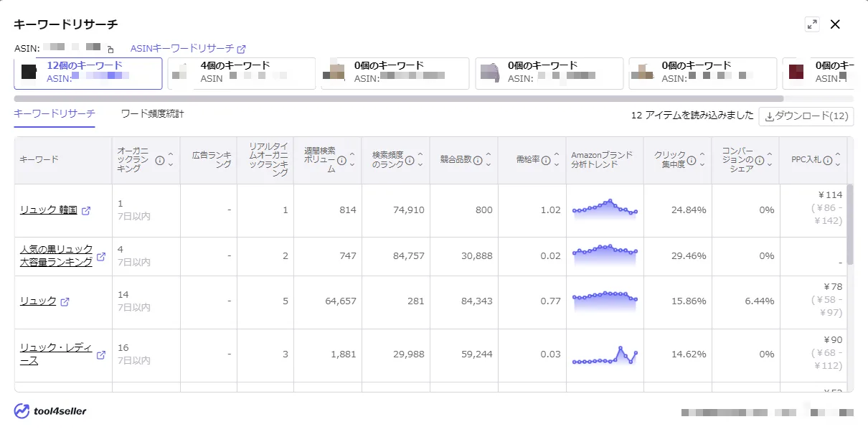Show info for 需給率 column
The width and height of the screenshot is (868, 437).
coord(546,160)
